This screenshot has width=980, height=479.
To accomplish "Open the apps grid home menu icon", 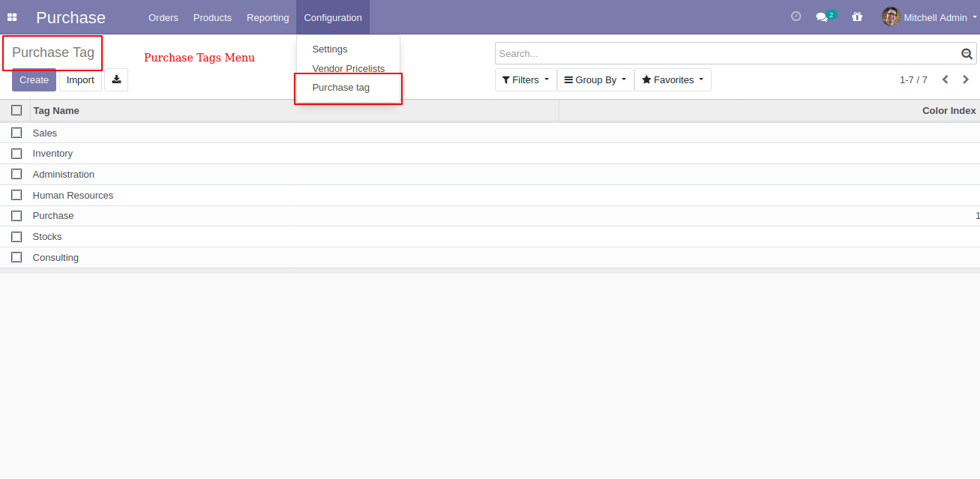I will (12, 17).
